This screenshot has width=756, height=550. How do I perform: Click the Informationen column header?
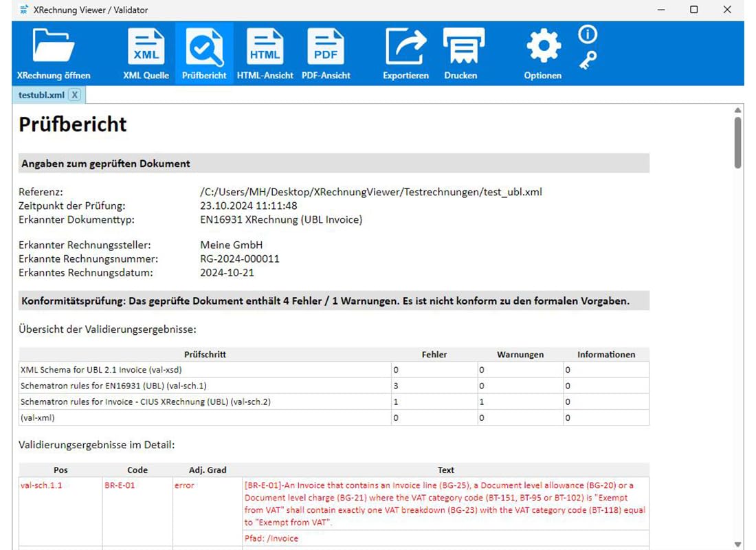606,355
